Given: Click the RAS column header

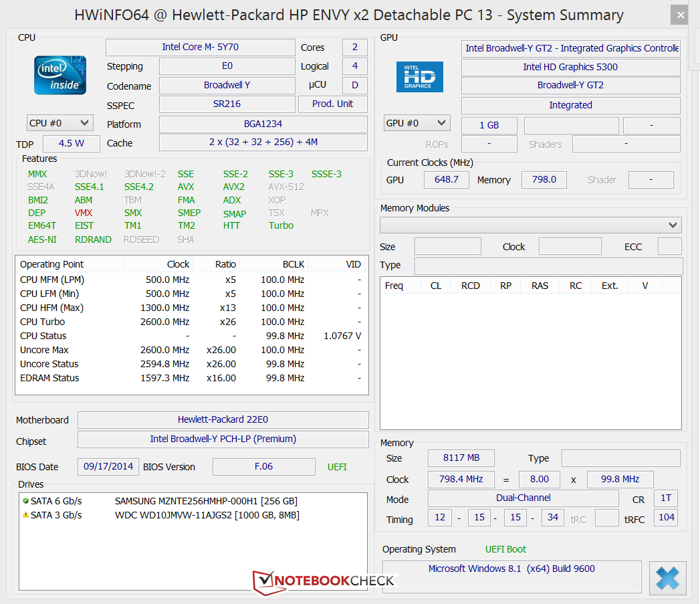Looking at the screenshot, I should click(540, 286).
